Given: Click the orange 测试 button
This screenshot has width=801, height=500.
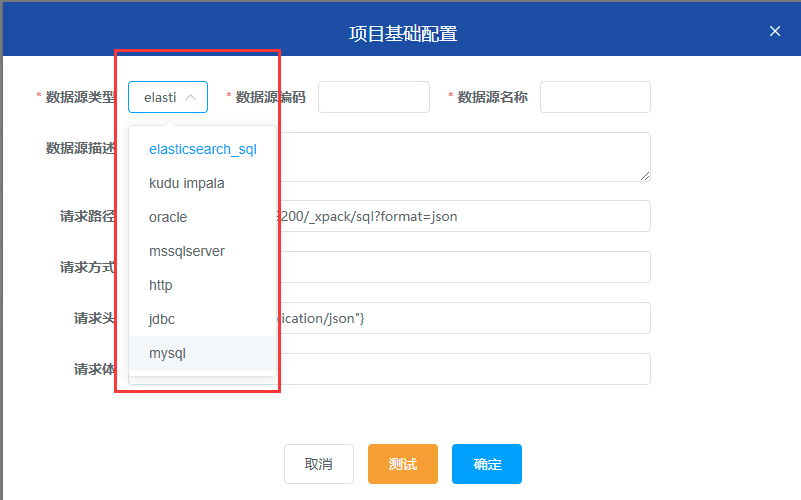Looking at the screenshot, I should pos(403,464).
